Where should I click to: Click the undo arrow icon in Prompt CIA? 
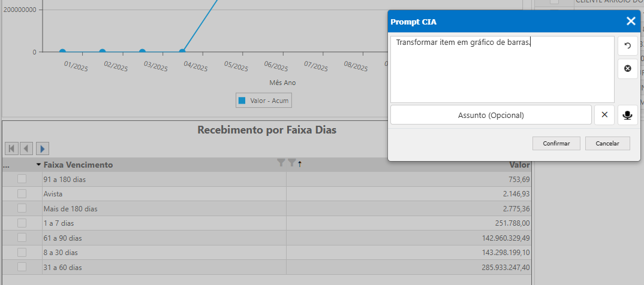[627, 46]
